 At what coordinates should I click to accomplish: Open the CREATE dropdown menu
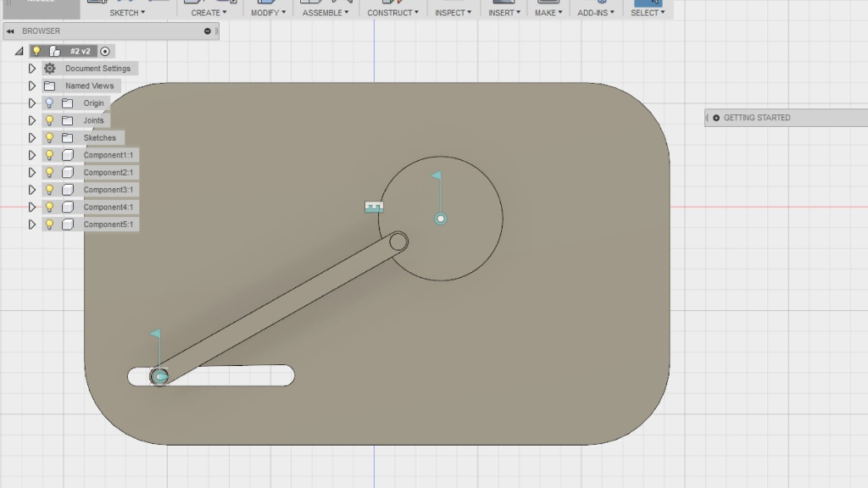coord(208,11)
